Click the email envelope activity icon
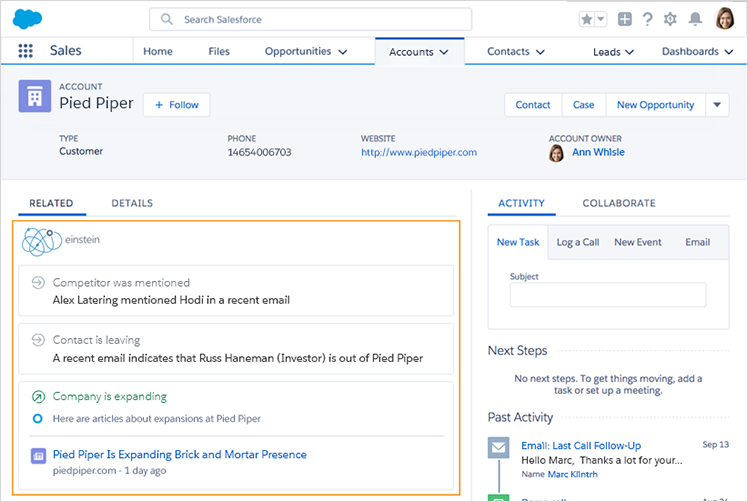The width and height of the screenshot is (748, 502). tap(499, 448)
